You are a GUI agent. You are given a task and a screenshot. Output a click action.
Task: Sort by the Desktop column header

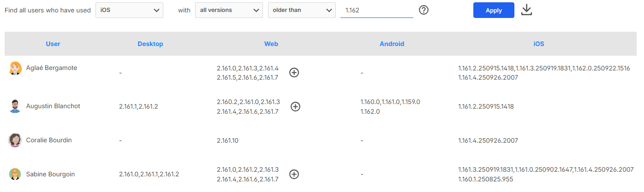click(150, 44)
